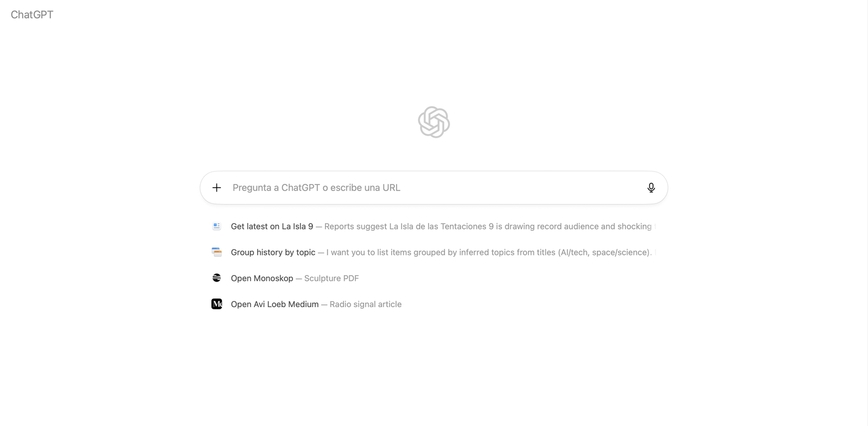Select 'Get latest on La Isla 9' suggestion
Image resolution: width=868 pixels, height=426 pixels.
272,226
